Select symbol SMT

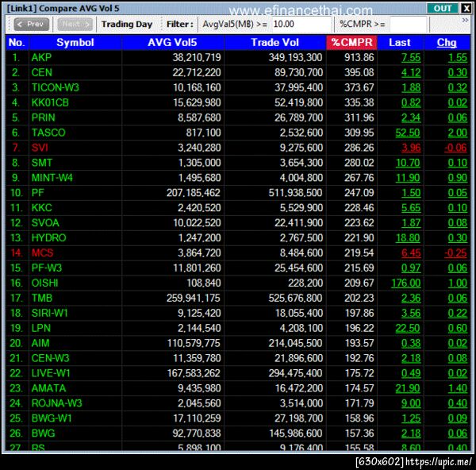click(x=42, y=163)
